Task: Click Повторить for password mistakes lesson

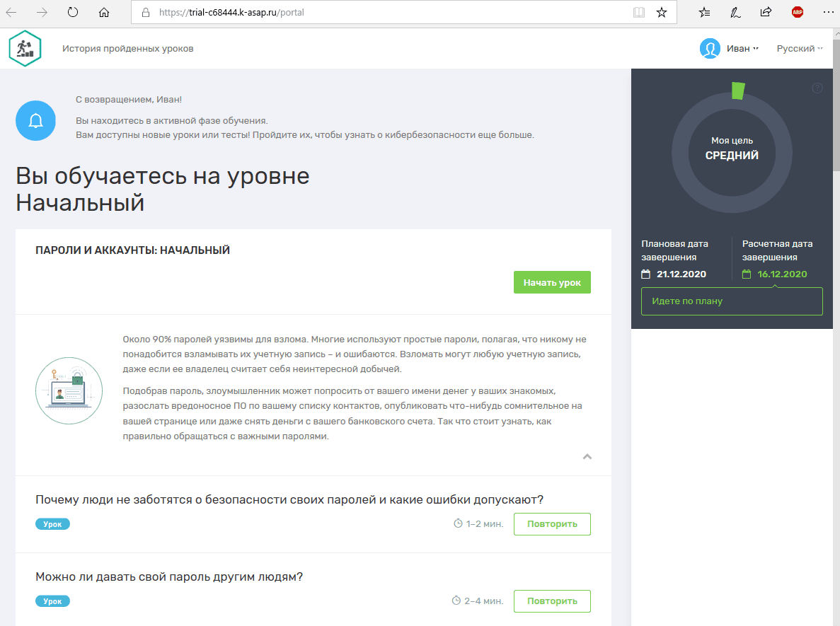Action: (x=552, y=523)
